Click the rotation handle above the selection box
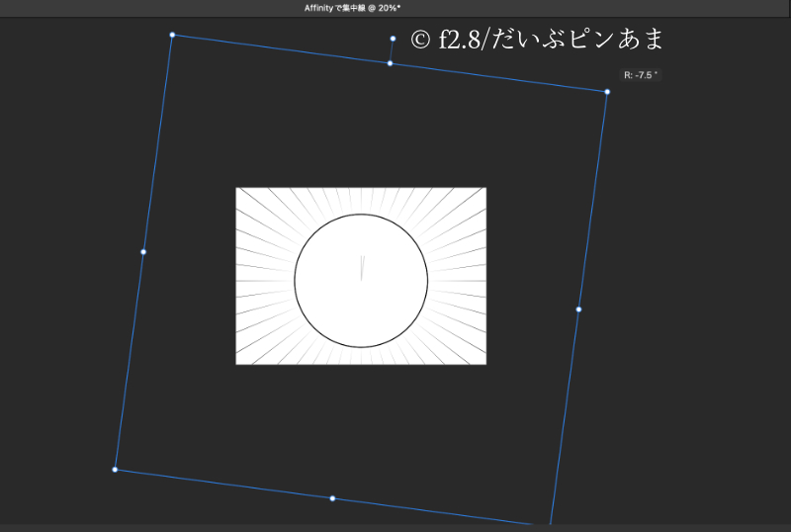Screen dimensions: 791x532 pos(393,39)
